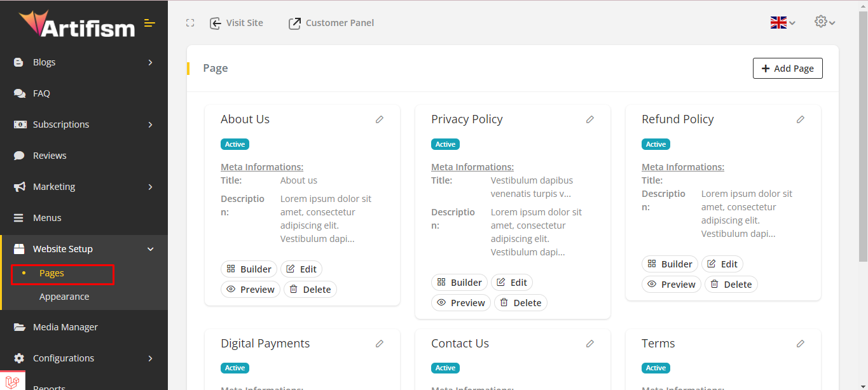Open Builder for About Us page
Viewport: 868px width, 390px height.
(249, 269)
